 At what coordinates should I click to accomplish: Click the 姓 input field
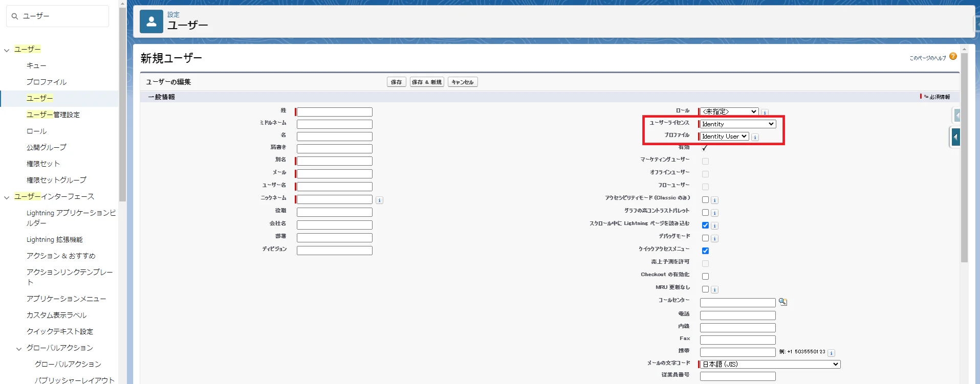coord(335,112)
